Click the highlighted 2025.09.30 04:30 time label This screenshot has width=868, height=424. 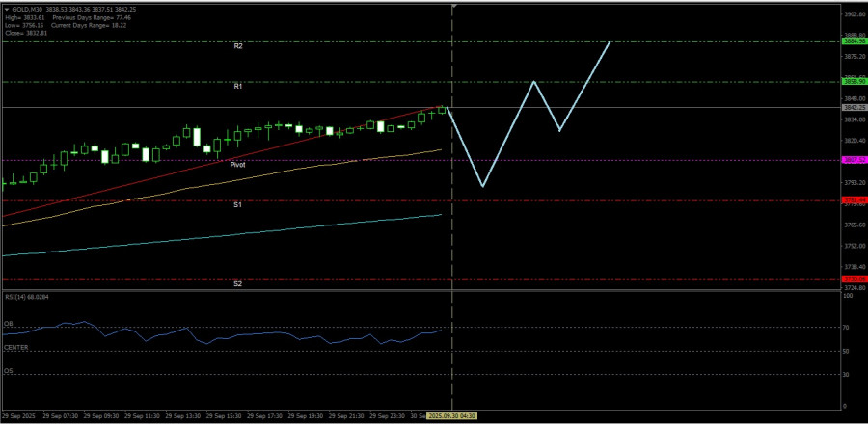pyautogui.click(x=452, y=416)
